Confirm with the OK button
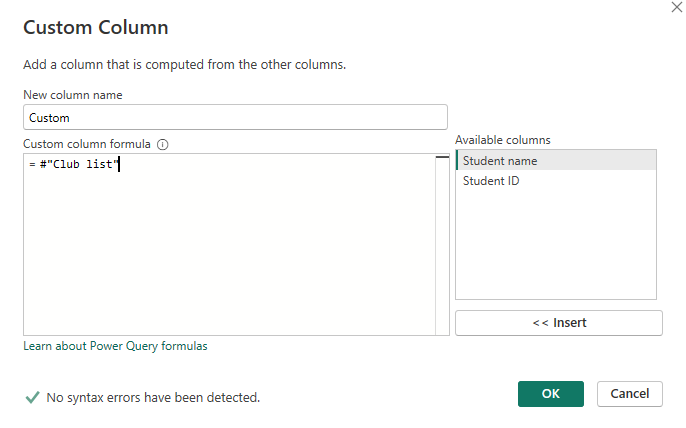686x428 pixels. point(550,394)
